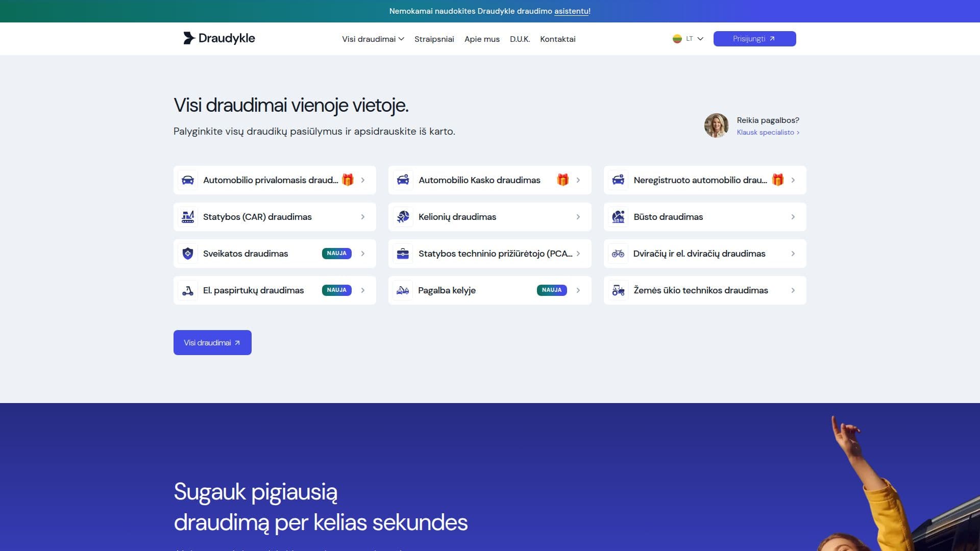This screenshot has width=980, height=551.
Task: Follow the asistentu link in top banner
Action: pyautogui.click(x=571, y=11)
